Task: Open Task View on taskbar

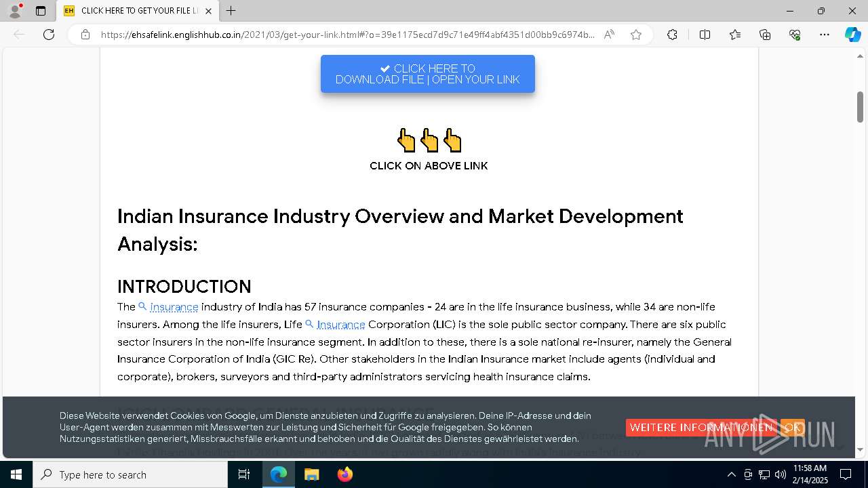Action: point(244,474)
